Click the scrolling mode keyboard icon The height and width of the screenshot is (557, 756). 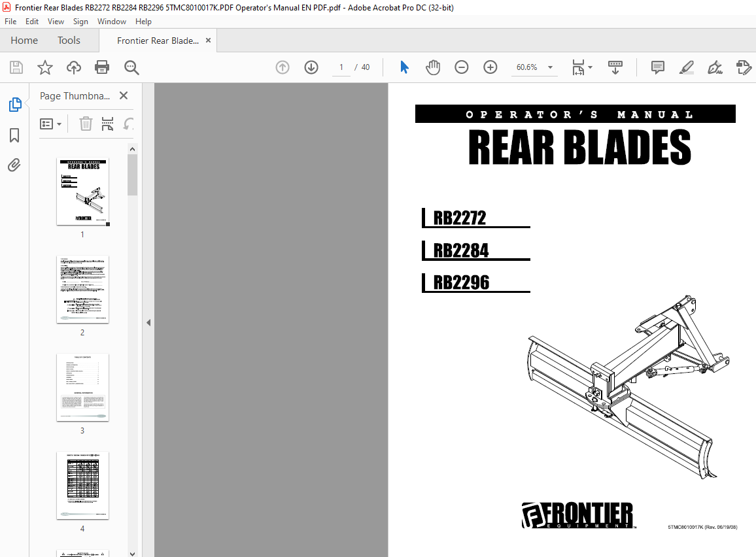(615, 67)
